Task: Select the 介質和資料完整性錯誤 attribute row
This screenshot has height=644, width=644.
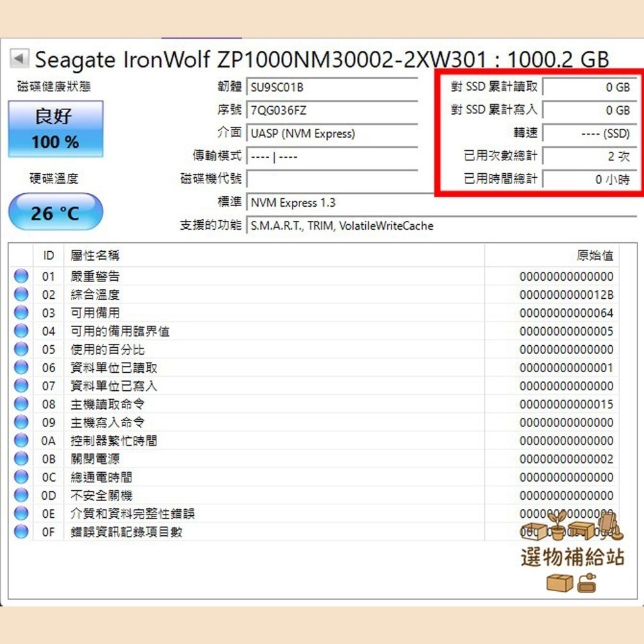Action: 314,513
